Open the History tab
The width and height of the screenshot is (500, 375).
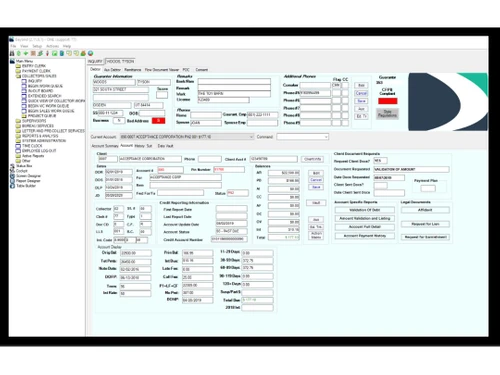[x=139, y=146]
